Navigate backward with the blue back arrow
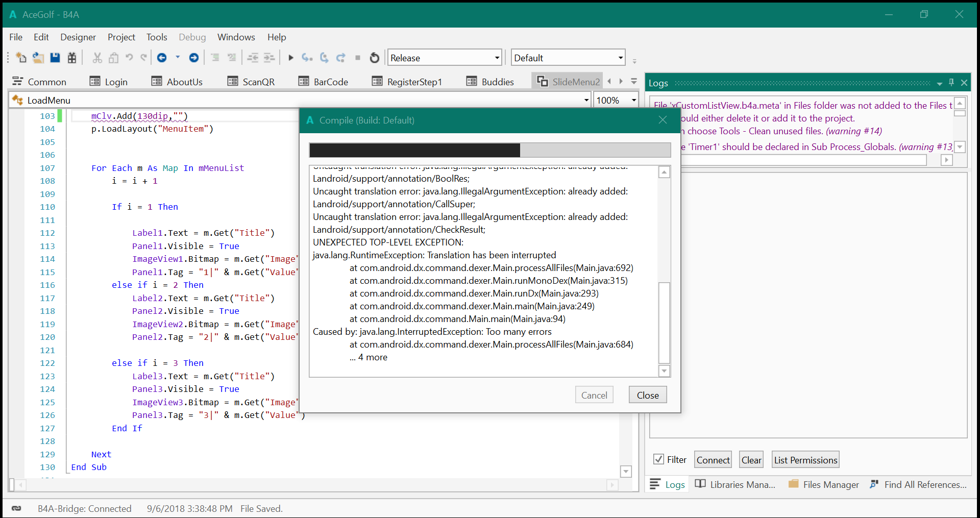 [162, 58]
